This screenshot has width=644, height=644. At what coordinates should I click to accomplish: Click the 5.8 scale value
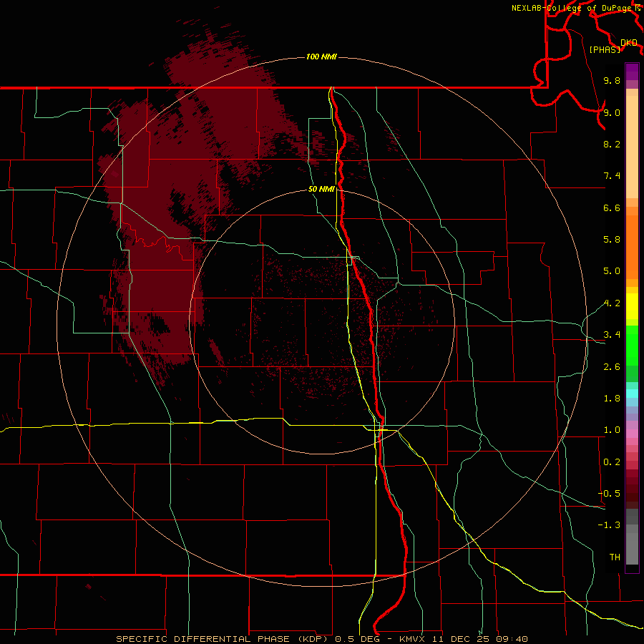click(x=612, y=240)
